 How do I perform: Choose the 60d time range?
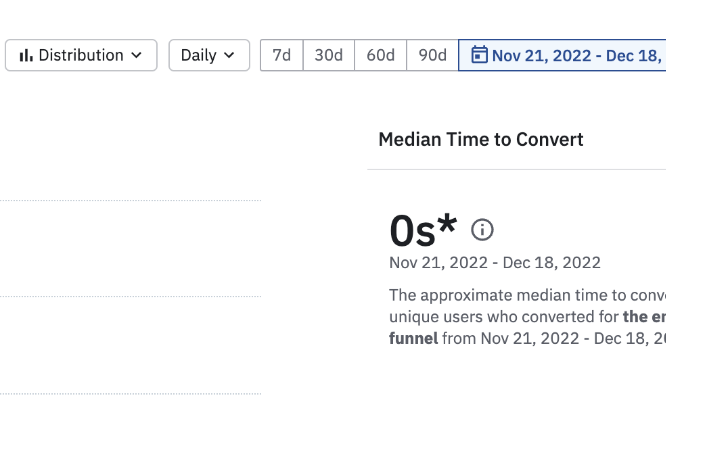pyautogui.click(x=381, y=56)
